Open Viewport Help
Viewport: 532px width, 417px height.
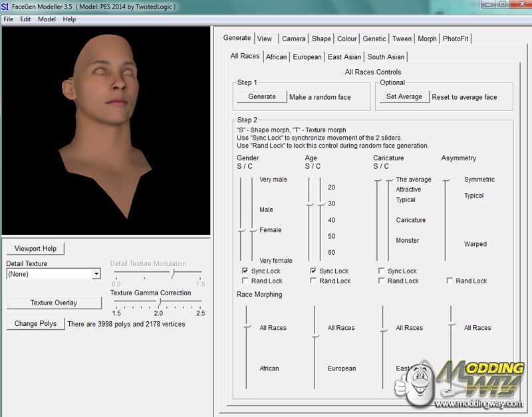(35, 249)
